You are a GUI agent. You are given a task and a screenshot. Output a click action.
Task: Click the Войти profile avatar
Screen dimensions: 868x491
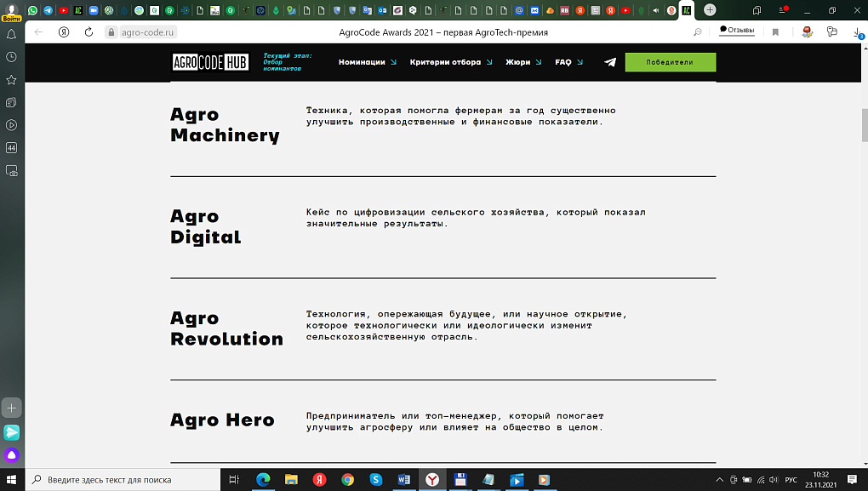(12, 11)
